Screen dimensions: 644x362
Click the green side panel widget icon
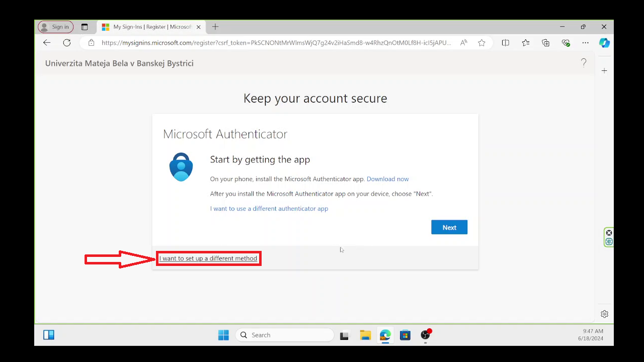(x=609, y=237)
